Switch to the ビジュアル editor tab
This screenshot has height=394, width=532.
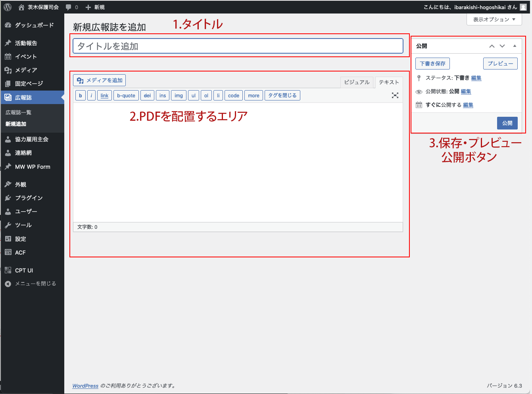[x=357, y=82]
